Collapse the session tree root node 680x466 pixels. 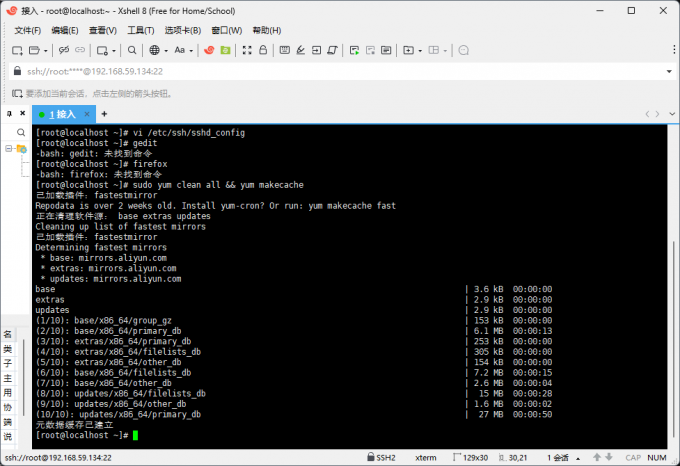coord(8,149)
